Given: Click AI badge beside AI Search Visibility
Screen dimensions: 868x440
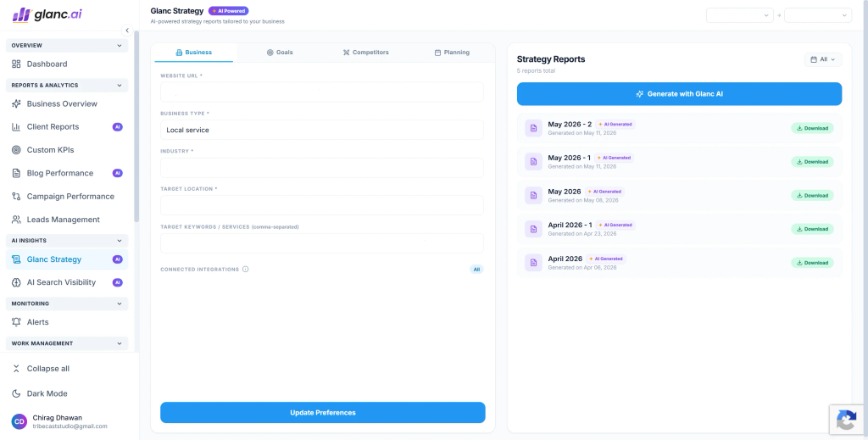Looking at the screenshot, I should 117,282.
